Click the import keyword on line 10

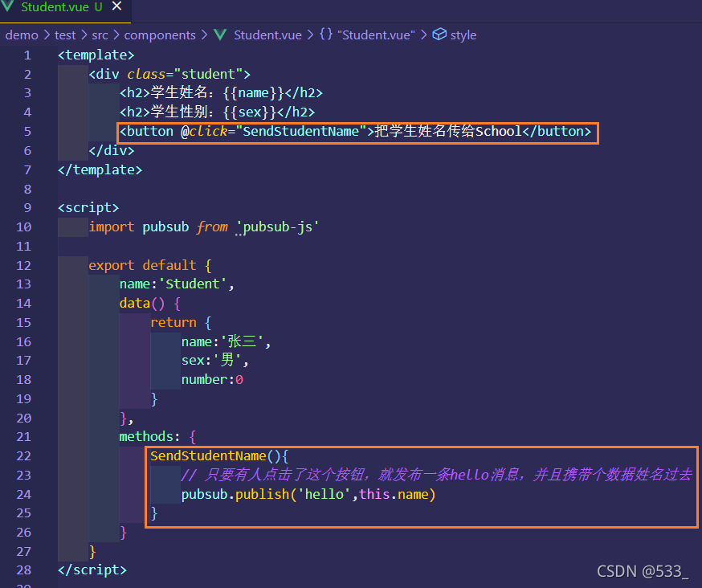coord(112,227)
